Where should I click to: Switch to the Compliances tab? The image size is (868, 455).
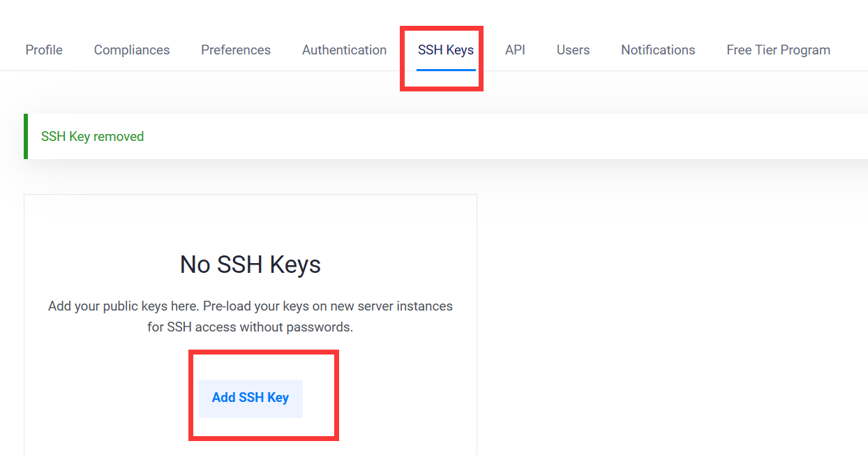coord(132,50)
